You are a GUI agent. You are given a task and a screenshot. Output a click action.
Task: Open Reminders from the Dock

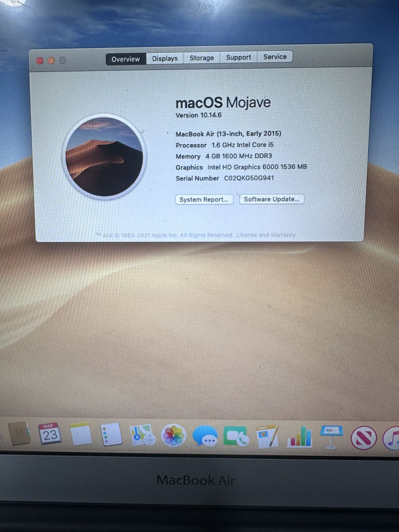[x=111, y=434]
